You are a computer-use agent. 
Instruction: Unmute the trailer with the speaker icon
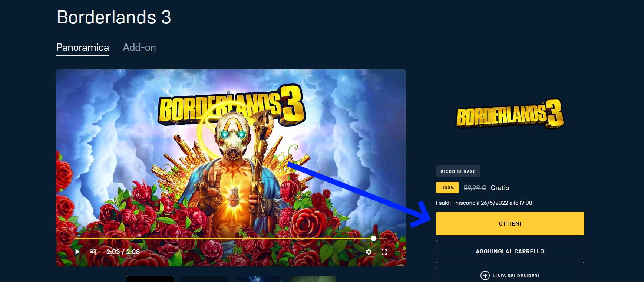tap(93, 252)
